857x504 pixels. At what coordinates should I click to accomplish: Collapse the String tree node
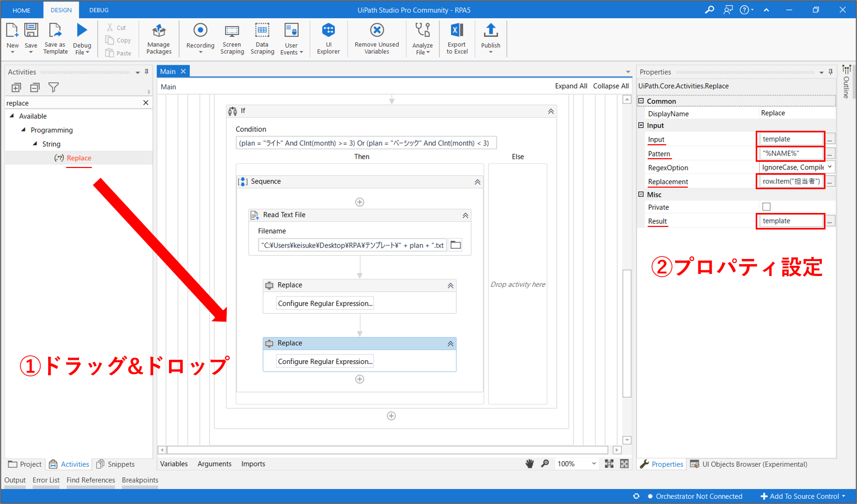click(35, 144)
